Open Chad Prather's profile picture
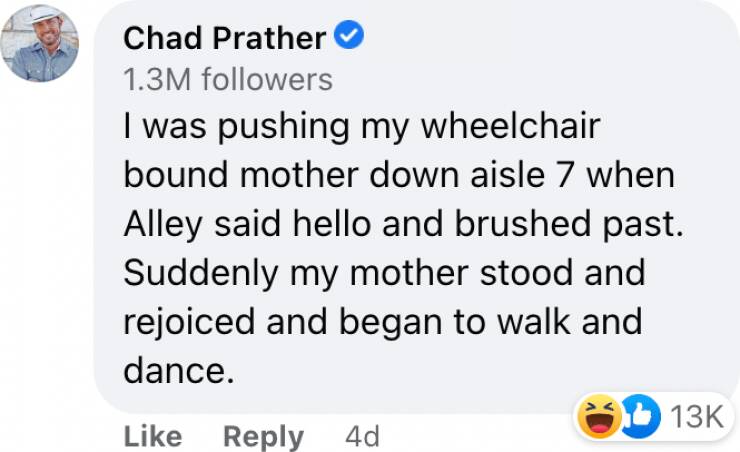 (41, 43)
